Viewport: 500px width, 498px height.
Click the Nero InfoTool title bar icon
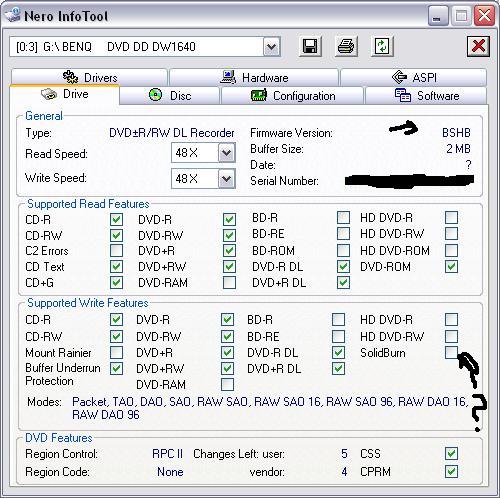pyautogui.click(x=13, y=15)
